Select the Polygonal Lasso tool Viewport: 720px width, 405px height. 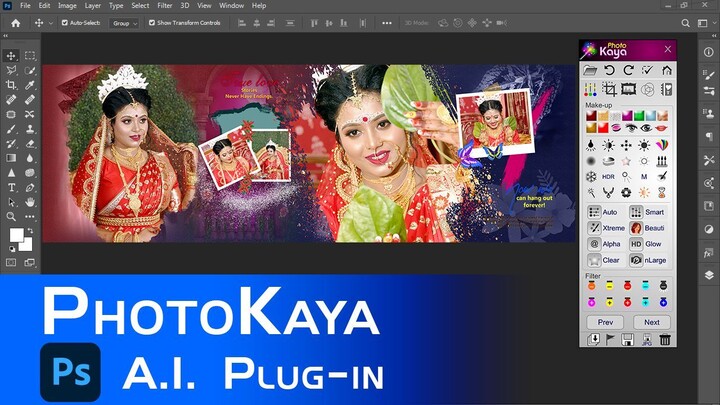(11, 70)
